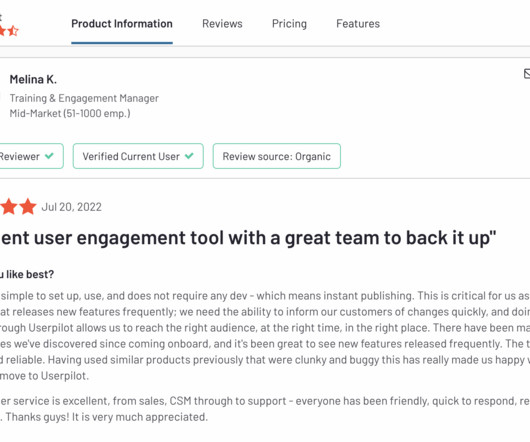
Task: Click the Product Information tab
Action: tap(122, 24)
